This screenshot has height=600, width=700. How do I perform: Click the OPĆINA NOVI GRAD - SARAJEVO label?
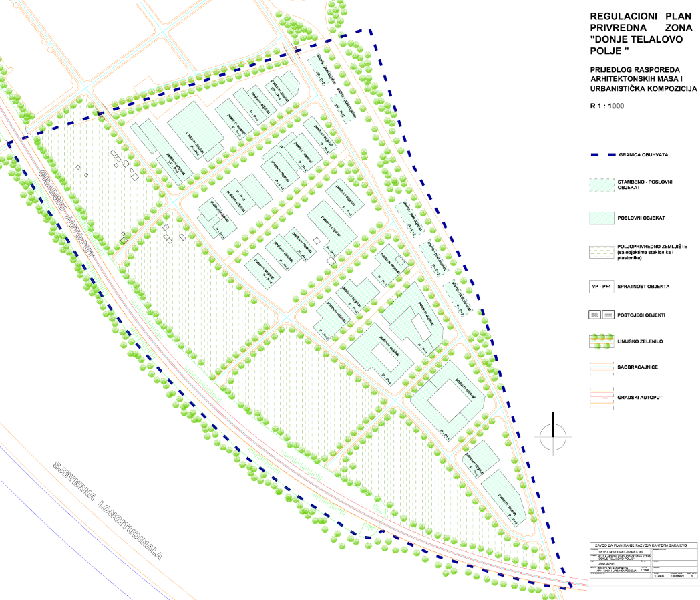coord(619,552)
